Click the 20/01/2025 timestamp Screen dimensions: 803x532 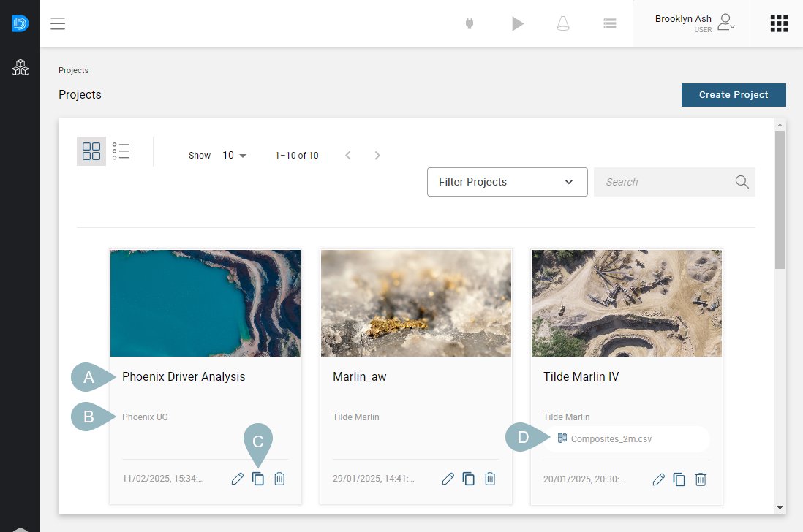[584, 479]
